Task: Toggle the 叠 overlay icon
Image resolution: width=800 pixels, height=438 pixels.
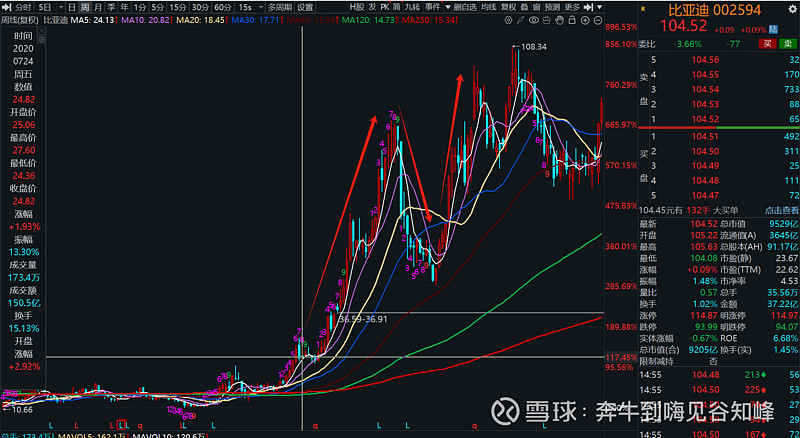Action: 524,7
